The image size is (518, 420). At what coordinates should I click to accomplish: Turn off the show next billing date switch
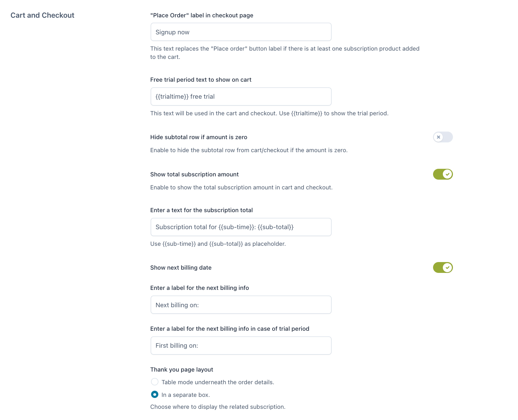(443, 268)
